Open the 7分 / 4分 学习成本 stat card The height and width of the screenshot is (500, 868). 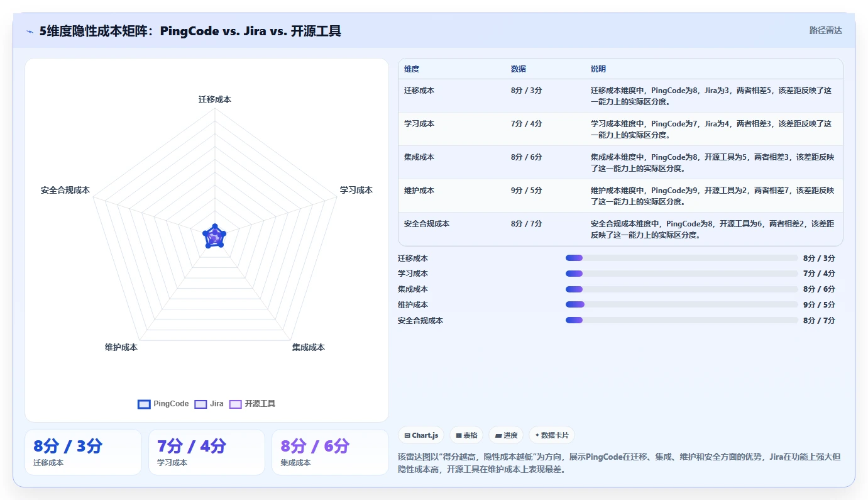[207, 452]
